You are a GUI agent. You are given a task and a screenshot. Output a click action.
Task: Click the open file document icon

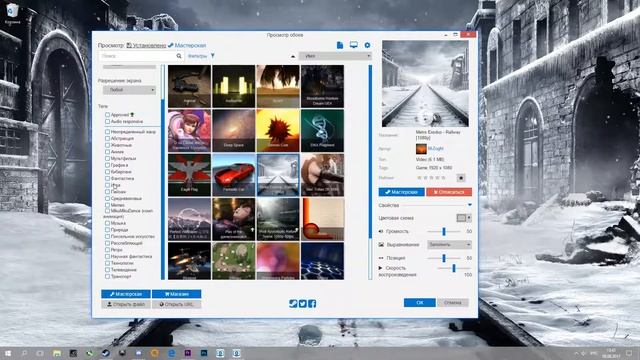(340, 45)
